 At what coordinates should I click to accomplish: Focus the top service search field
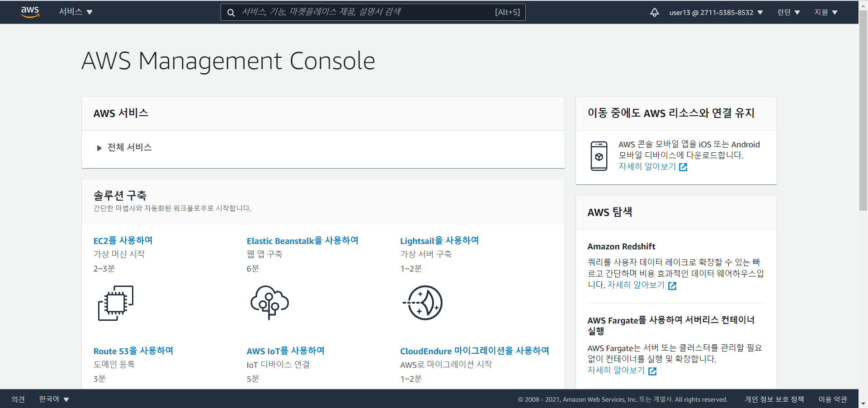(x=373, y=12)
